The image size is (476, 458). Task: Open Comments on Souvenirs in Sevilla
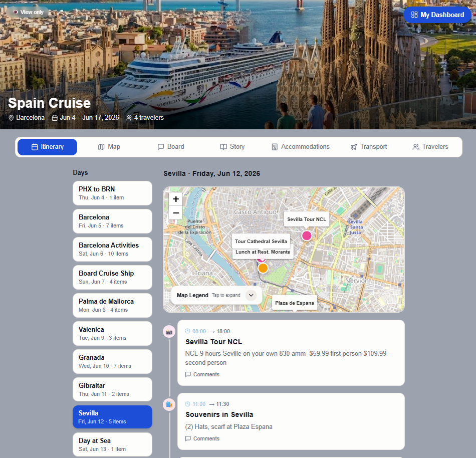point(202,438)
